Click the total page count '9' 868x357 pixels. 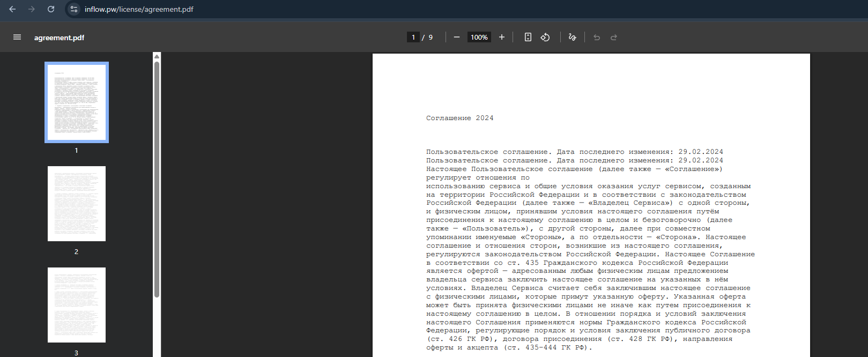tap(431, 37)
